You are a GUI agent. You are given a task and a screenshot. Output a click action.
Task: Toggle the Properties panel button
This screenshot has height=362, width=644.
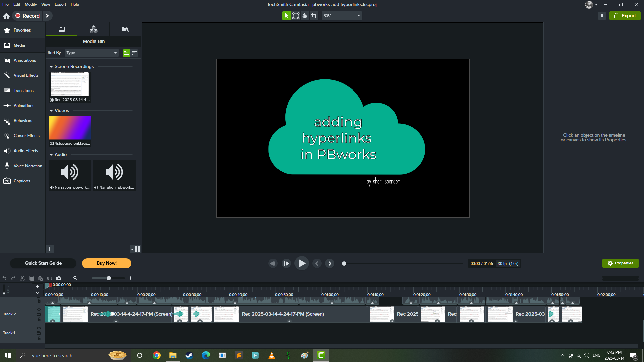pos(620,263)
